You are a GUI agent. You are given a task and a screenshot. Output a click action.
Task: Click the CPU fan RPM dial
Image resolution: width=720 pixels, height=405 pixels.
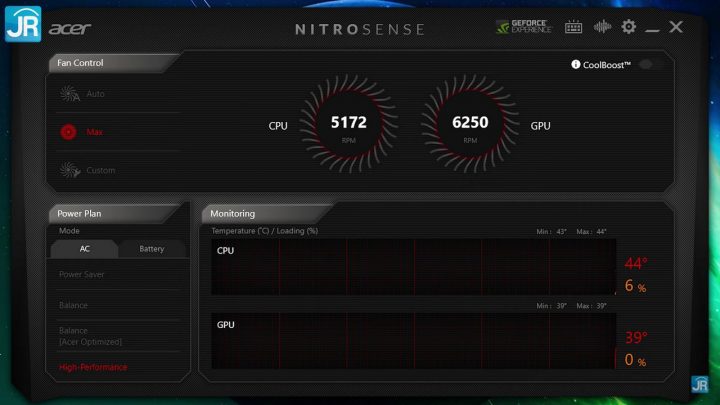pyautogui.click(x=349, y=126)
